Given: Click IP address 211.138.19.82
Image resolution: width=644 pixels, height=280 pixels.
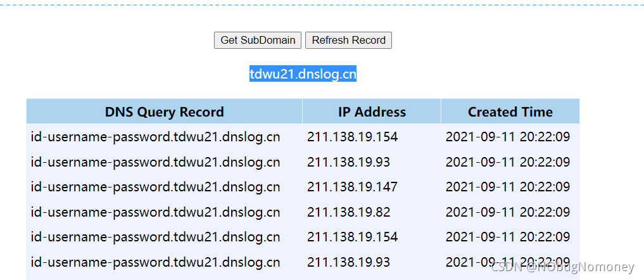Looking at the screenshot, I should pyautogui.click(x=349, y=212).
